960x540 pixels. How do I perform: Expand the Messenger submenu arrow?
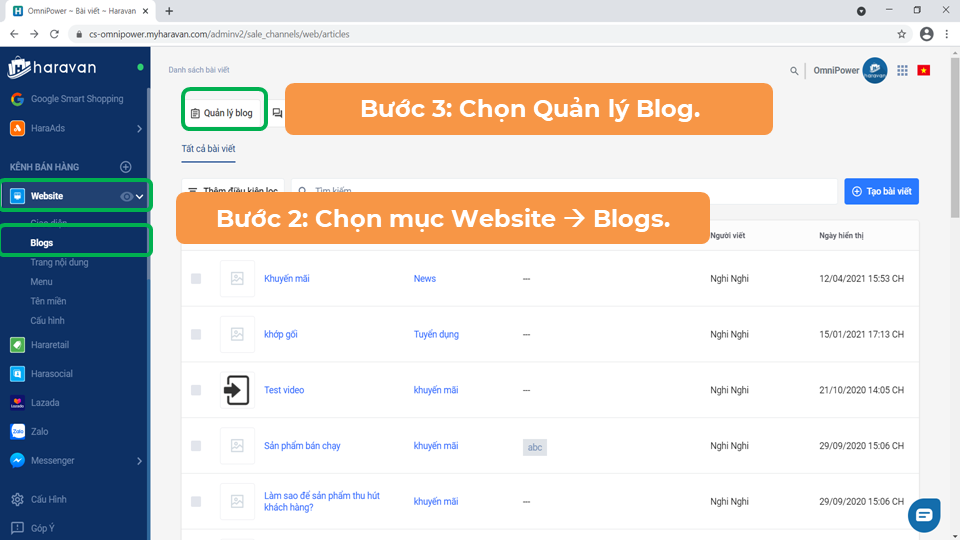tap(139, 461)
